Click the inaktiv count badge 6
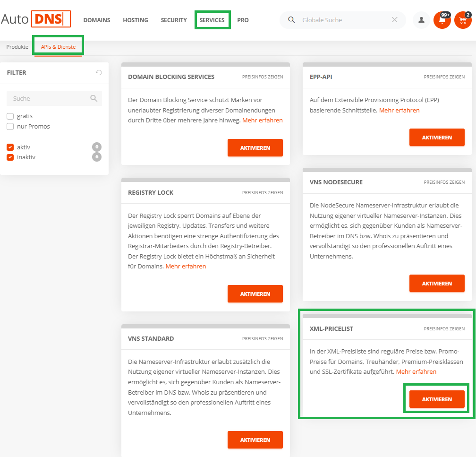Screen dimensions: 476x457 coord(97,157)
